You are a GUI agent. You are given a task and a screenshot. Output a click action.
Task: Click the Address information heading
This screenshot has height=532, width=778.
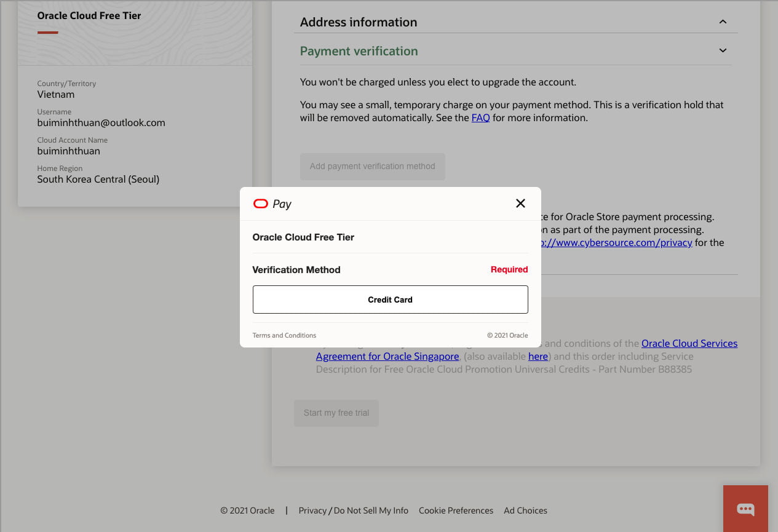tap(359, 22)
